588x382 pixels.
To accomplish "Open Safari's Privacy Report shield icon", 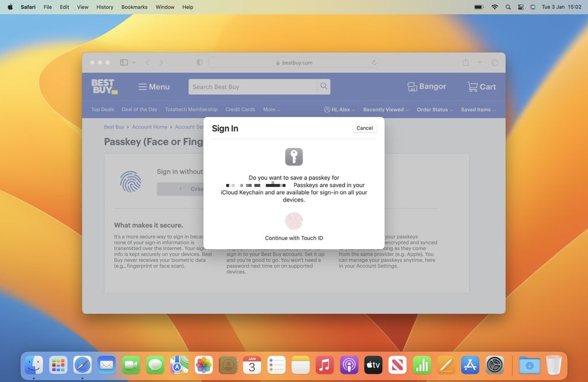I will pyautogui.click(x=199, y=62).
